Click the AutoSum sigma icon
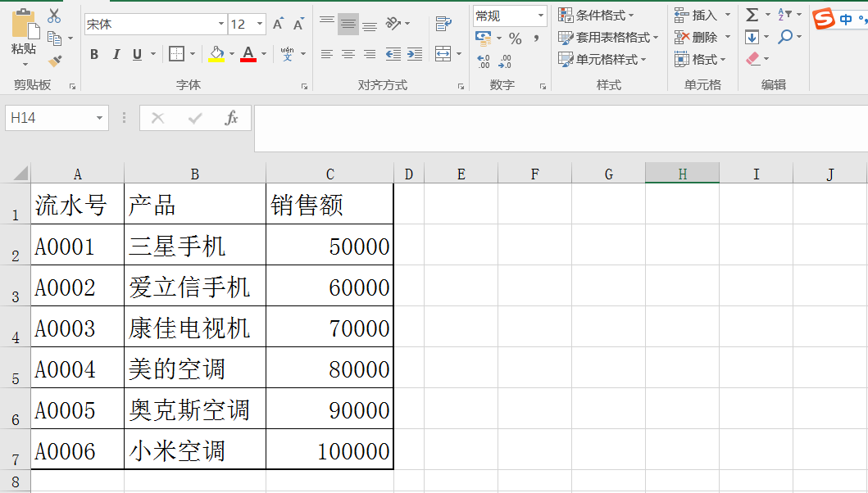 pos(752,15)
